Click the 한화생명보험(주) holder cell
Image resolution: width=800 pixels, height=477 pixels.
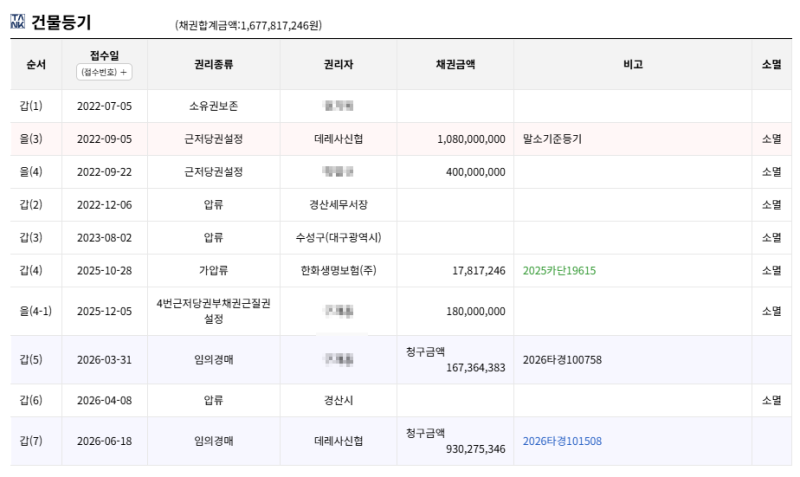click(339, 270)
